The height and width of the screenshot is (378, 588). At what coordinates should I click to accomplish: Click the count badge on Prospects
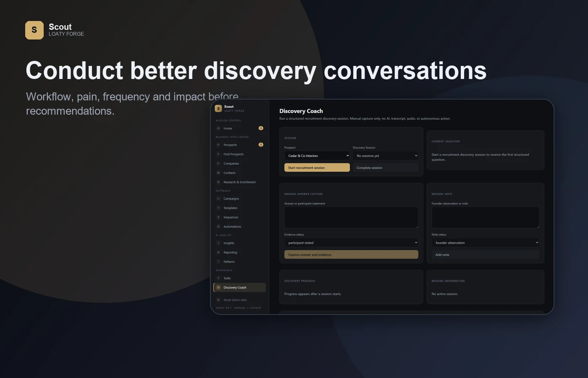[261, 144]
